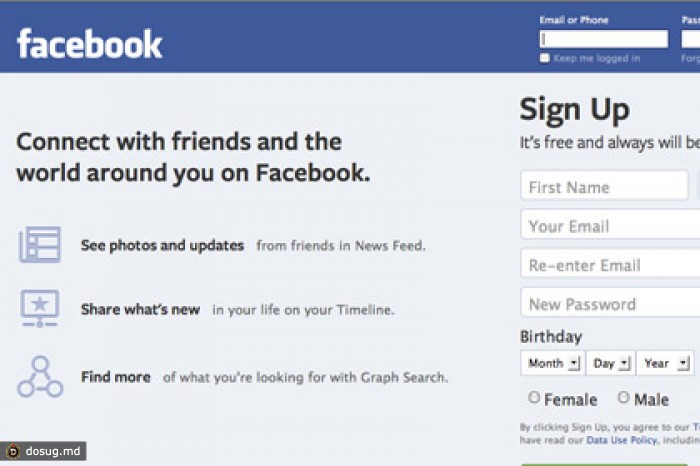Click in the Email or Phone login field
This screenshot has height=466, width=700.
603,40
